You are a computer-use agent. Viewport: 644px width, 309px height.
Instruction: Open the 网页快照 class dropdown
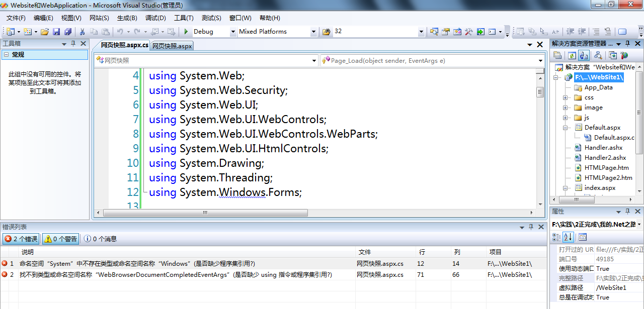314,61
